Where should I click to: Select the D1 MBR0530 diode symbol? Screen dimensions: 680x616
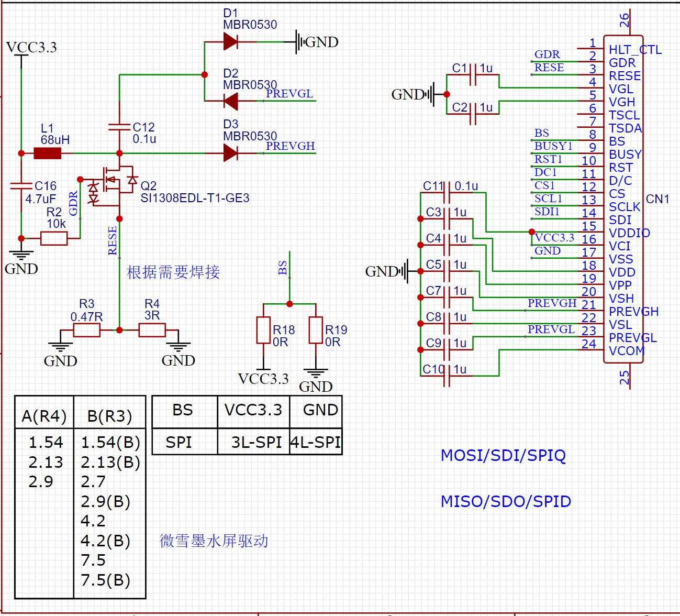(230, 42)
